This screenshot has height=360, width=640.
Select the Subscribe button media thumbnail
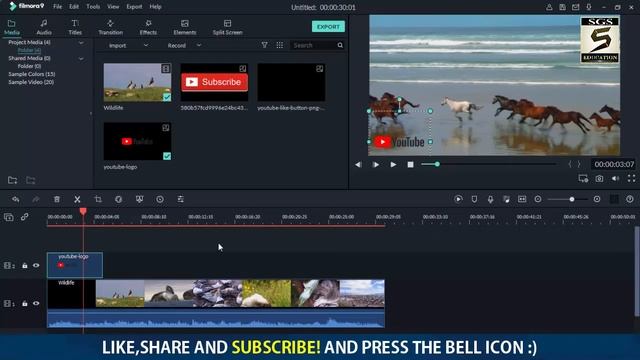tap(214, 82)
